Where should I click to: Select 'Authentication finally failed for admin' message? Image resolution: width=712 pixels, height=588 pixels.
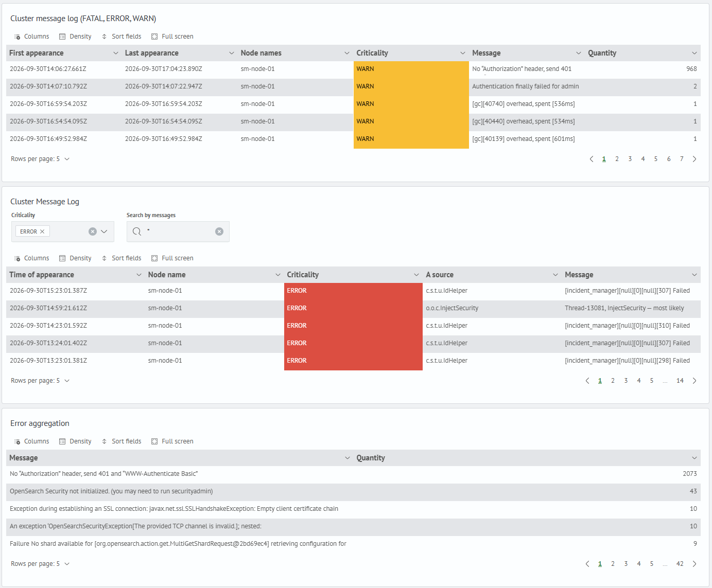[x=526, y=86]
